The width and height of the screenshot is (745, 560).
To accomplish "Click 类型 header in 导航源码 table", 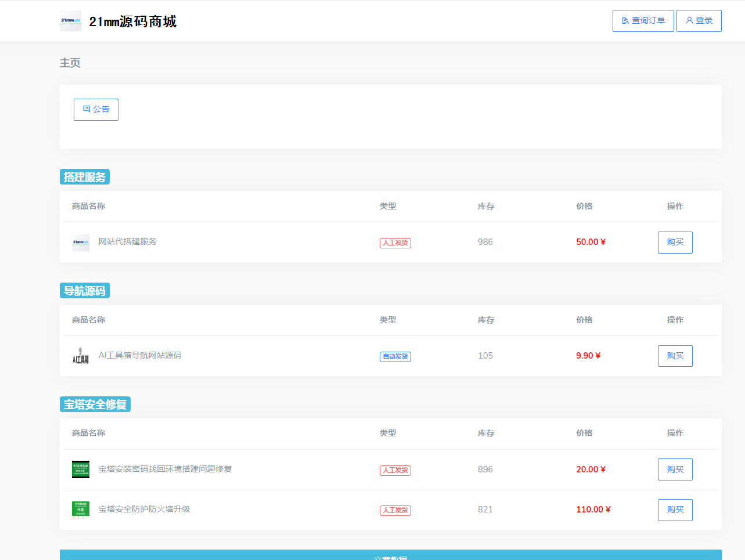I will [388, 320].
